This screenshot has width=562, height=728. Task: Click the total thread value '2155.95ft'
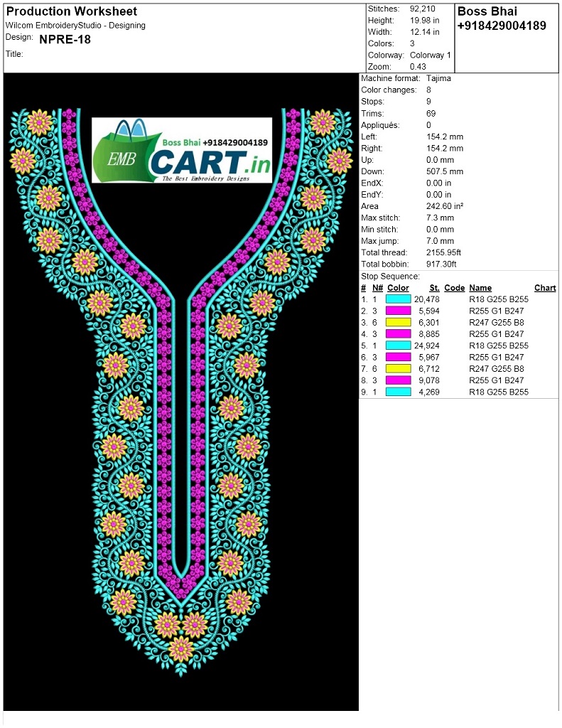[x=443, y=253]
